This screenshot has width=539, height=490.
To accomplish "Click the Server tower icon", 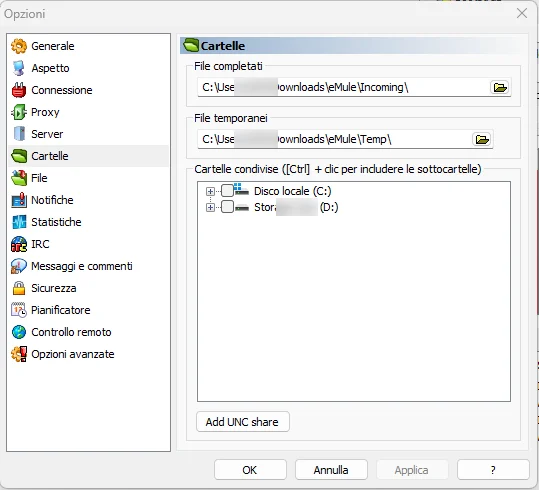I will click(19, 134).
